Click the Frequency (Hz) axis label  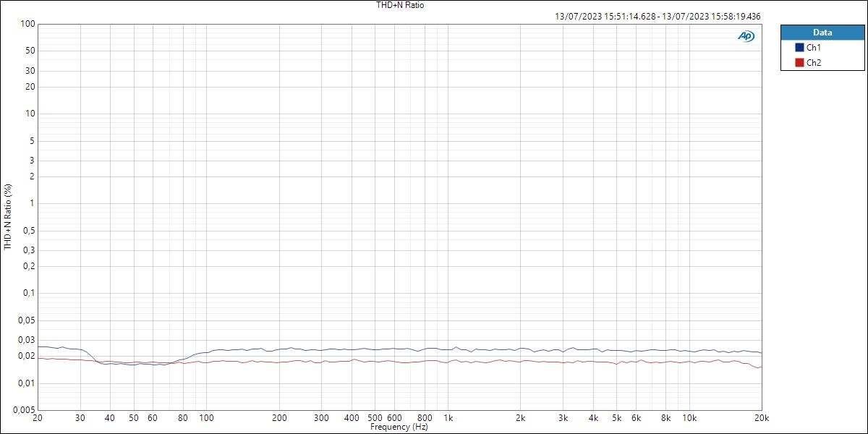(400, 427)
